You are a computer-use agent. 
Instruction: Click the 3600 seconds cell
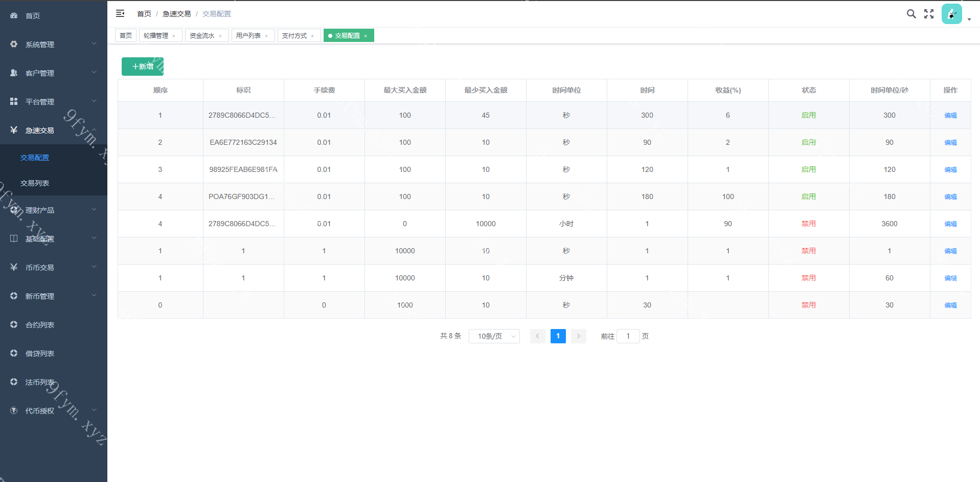coord(889,224)
